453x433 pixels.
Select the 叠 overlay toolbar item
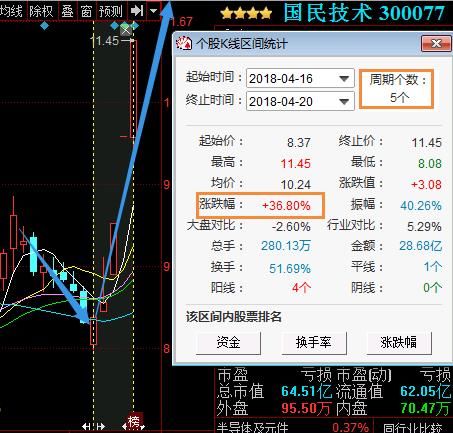click(x=68, y=11)
